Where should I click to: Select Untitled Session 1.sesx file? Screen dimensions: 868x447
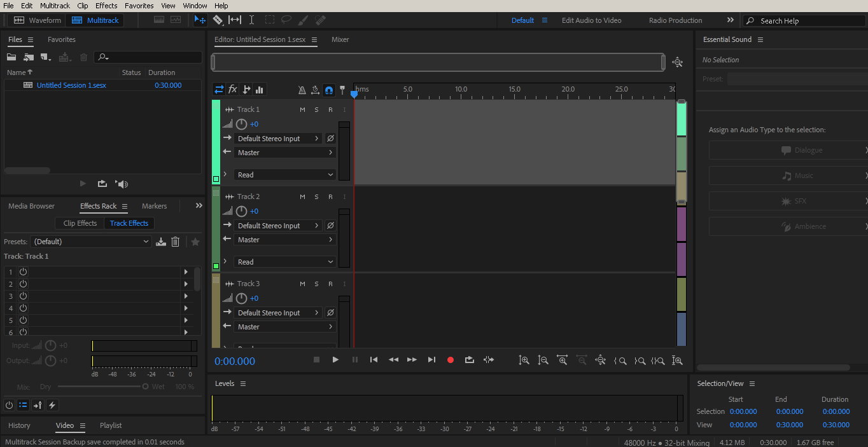[x=71, y=85]
